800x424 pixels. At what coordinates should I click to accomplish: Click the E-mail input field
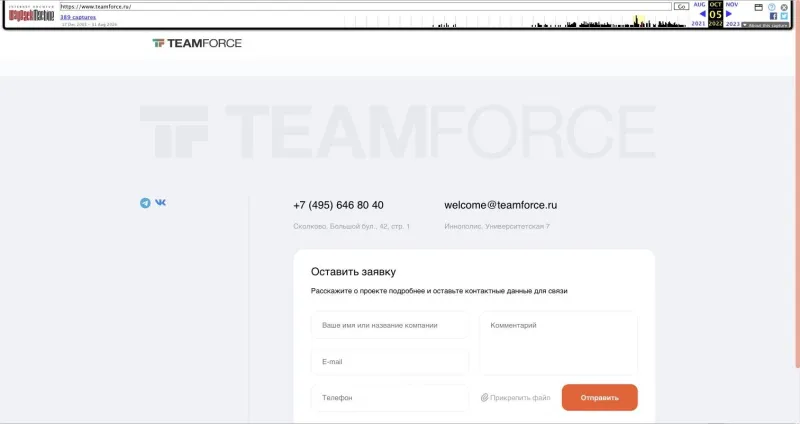pos(390,361)
